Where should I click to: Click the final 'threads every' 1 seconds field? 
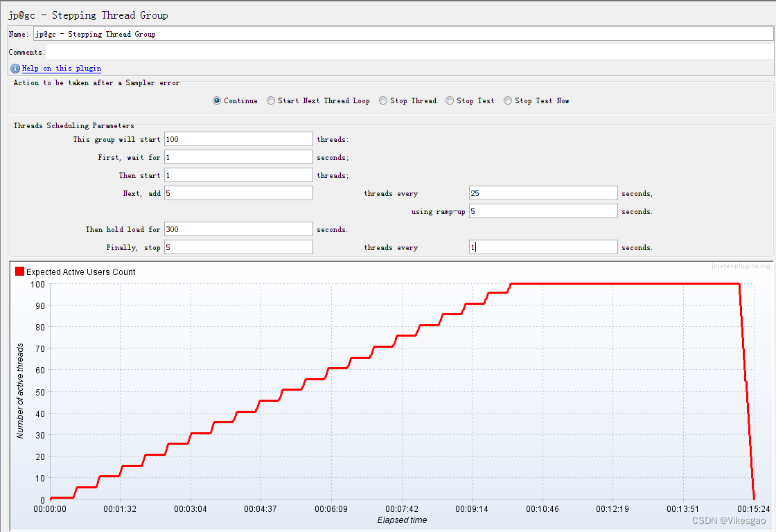pos(543,247)
